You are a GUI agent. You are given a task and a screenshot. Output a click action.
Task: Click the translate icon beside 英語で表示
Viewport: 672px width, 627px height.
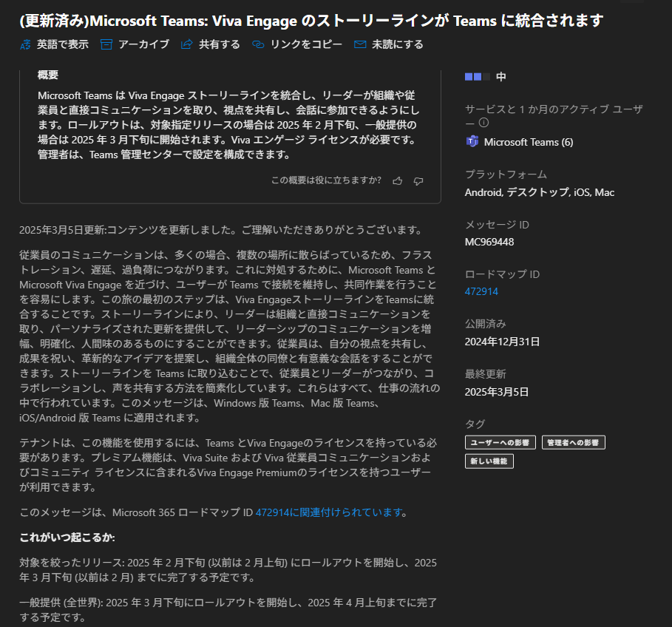(x=25, y=44)
